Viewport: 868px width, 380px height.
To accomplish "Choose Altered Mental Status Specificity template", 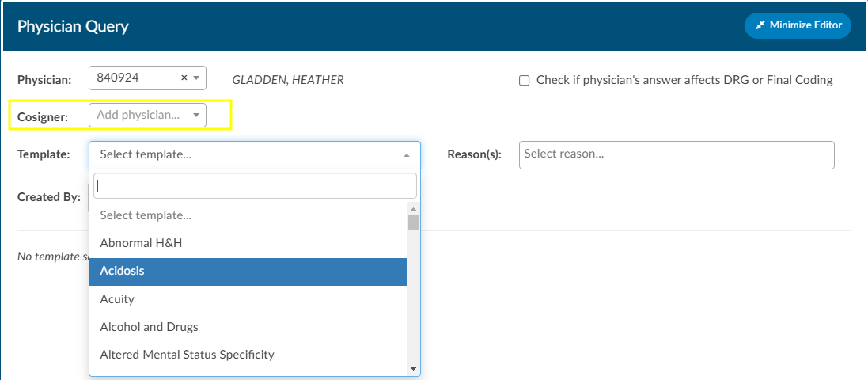I will pos(248,355).
